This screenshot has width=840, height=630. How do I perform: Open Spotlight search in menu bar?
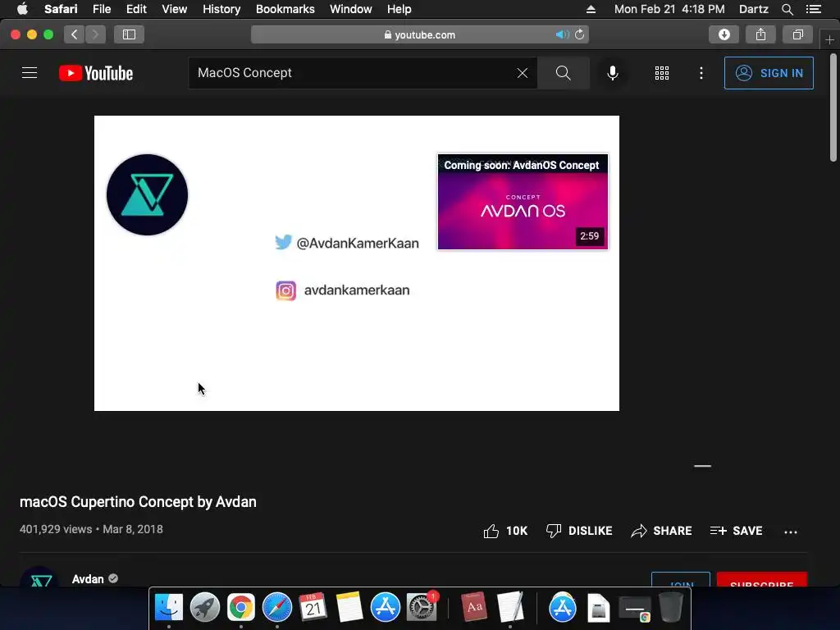787,9
